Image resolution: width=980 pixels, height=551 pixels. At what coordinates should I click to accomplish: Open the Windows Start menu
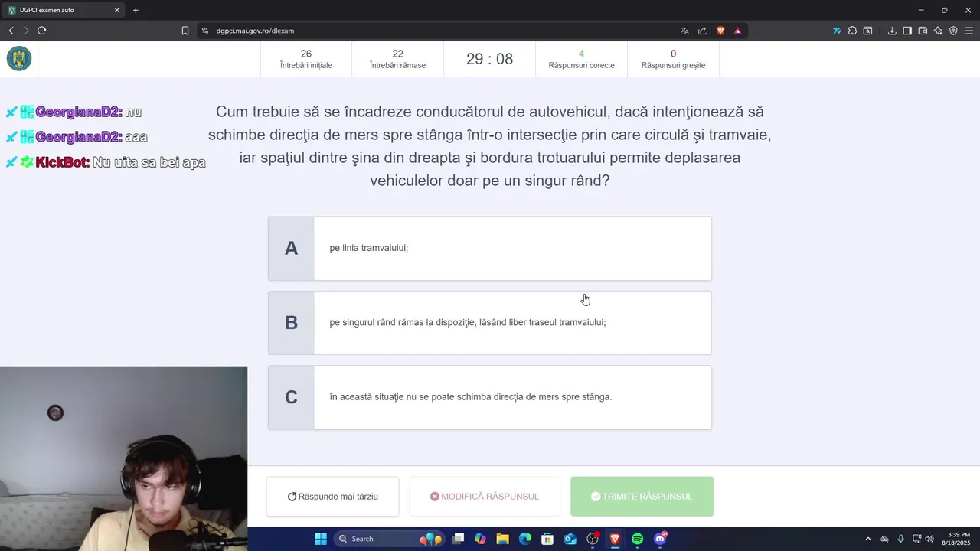(x=321, y=539)
